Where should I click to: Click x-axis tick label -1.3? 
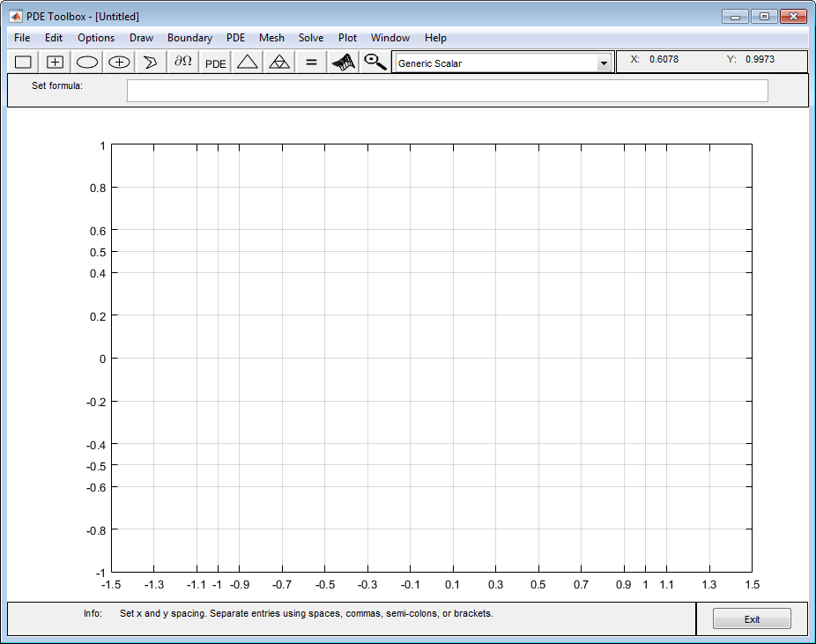click(154, 584)
